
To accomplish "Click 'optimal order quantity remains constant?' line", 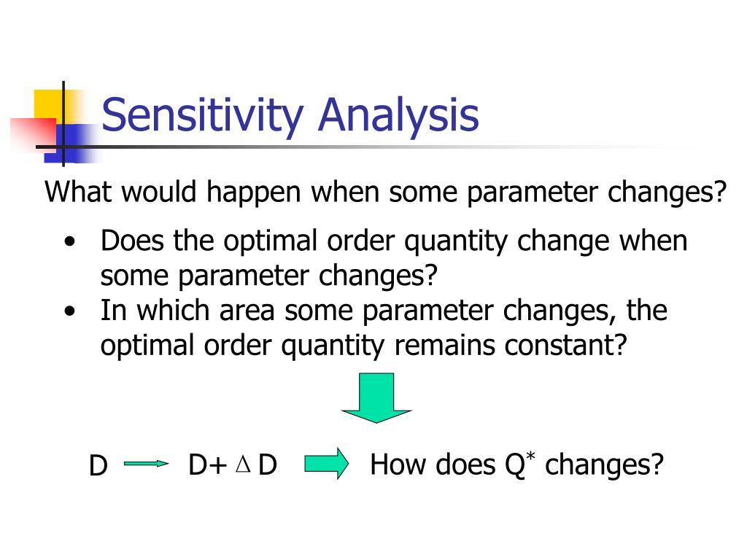I will [x=363, y=346].
